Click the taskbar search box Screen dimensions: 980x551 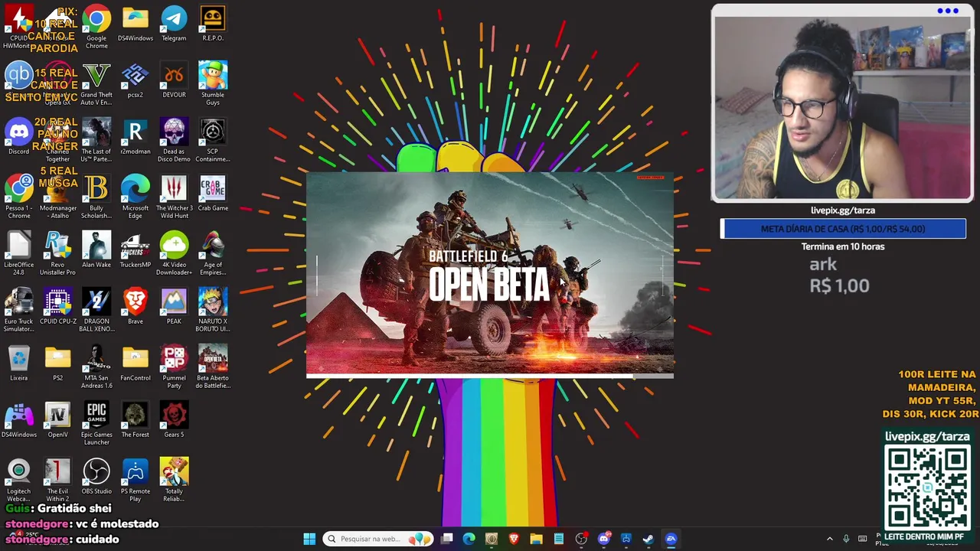(378, 539)
